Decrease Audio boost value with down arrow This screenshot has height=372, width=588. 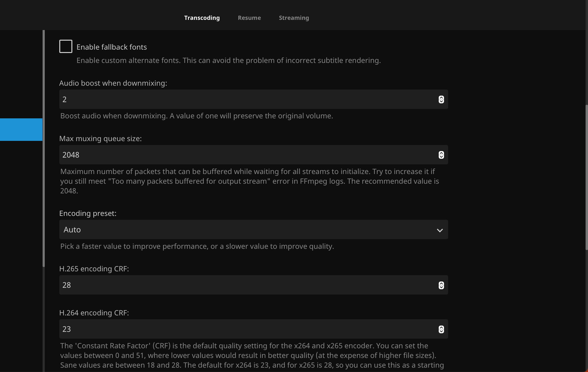coord(441,101)
